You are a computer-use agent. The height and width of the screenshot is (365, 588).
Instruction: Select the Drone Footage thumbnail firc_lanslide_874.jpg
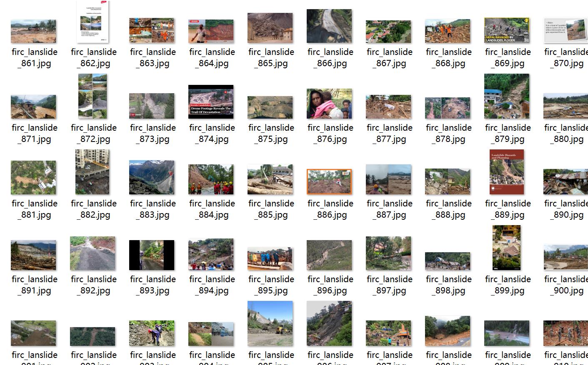pos(211,102)
